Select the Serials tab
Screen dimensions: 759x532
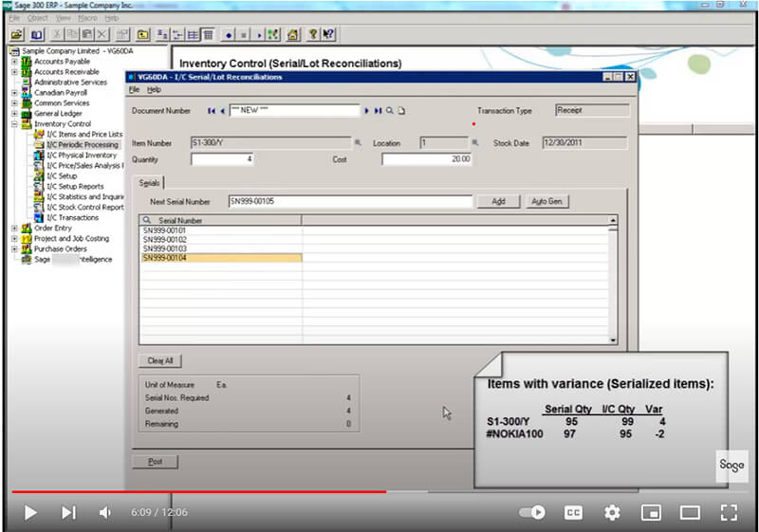pyautogui.click(x=149, y=183)
